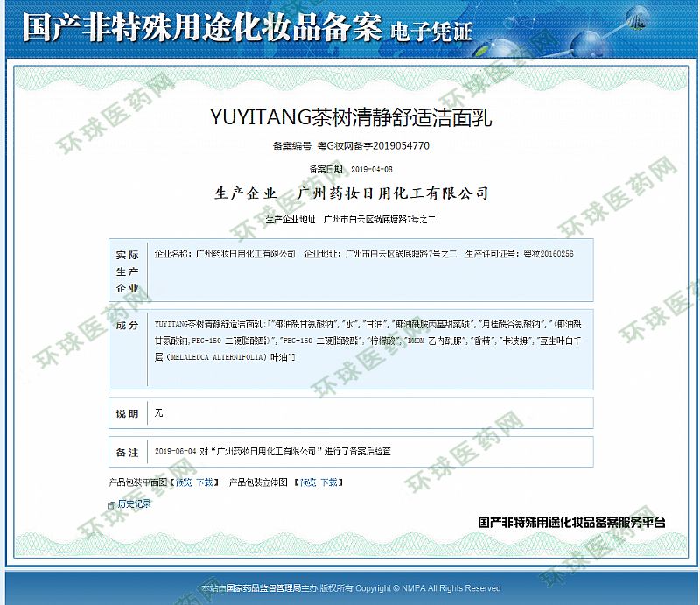Select the 成分 row label

click(x=127, y=325)
